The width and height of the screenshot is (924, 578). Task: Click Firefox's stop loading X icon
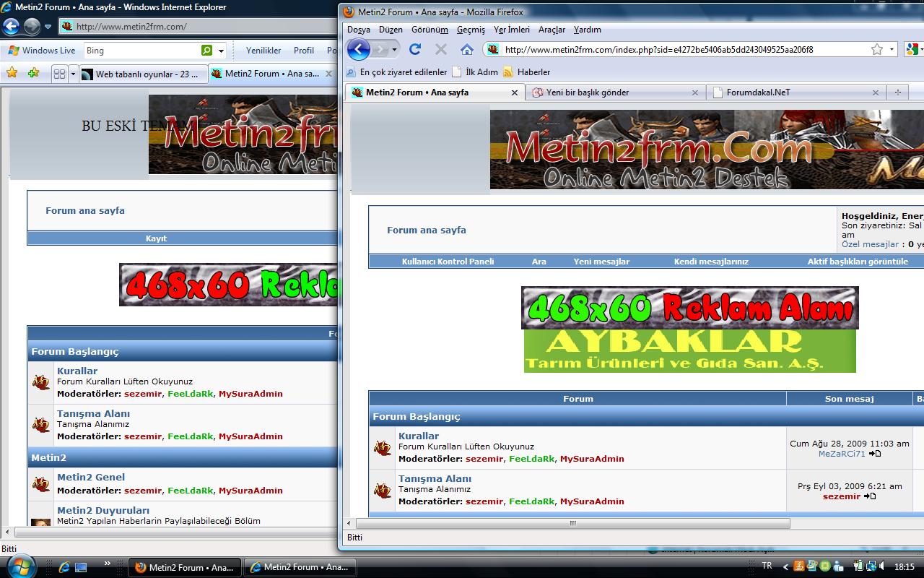[x=441, y=49]
